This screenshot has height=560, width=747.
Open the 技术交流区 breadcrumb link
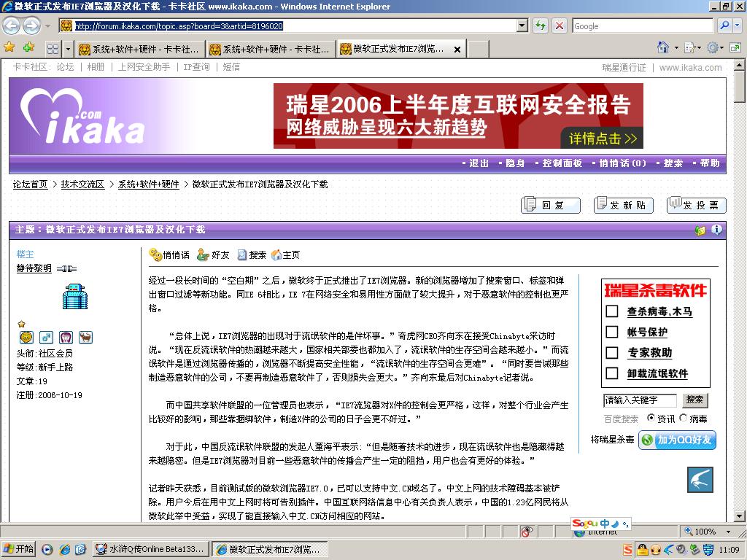(x=82, y=184)
